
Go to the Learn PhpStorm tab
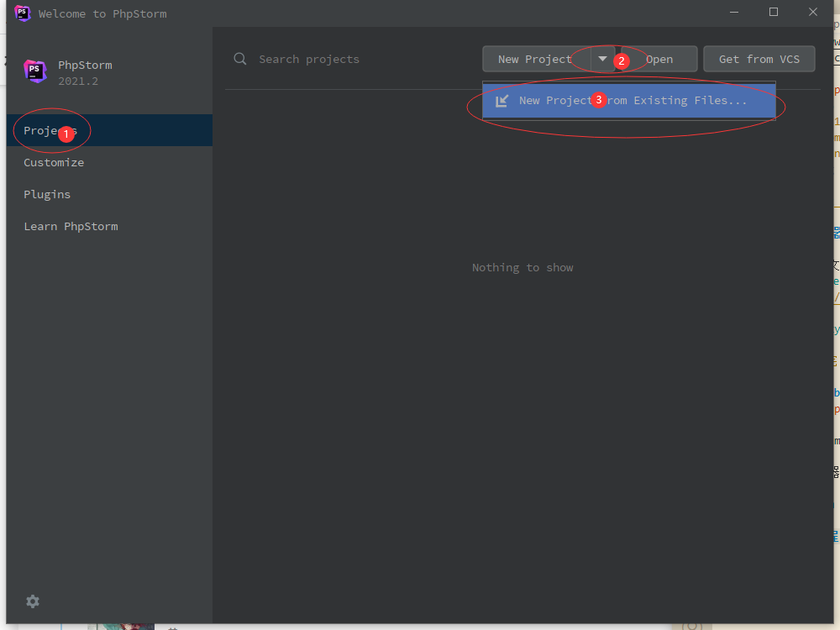click(x=71, y=226)
